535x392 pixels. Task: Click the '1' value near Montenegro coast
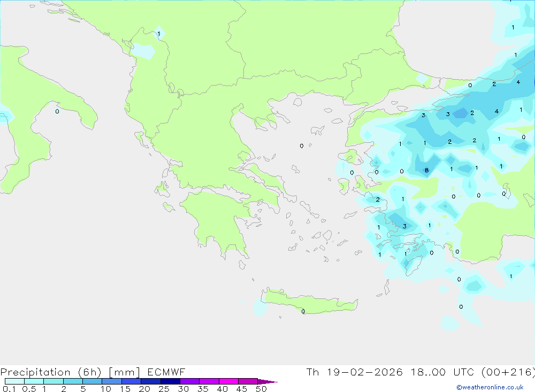[159, 34]
